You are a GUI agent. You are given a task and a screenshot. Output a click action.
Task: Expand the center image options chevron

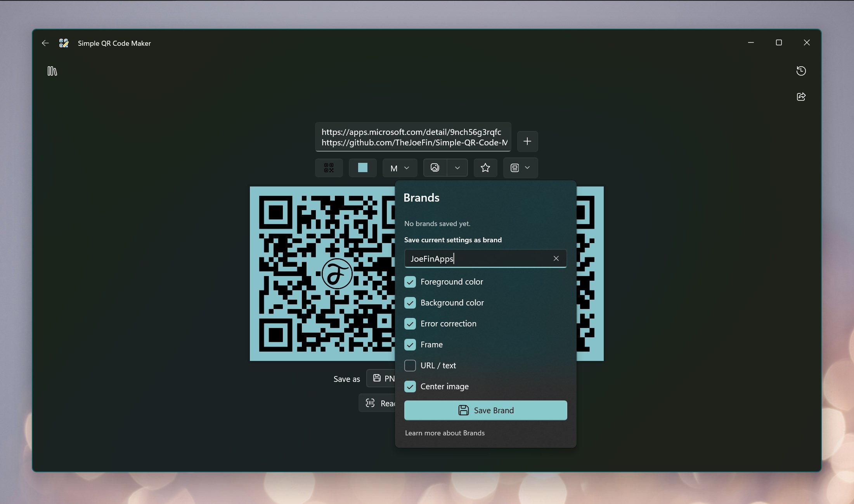tap(457, 168)
